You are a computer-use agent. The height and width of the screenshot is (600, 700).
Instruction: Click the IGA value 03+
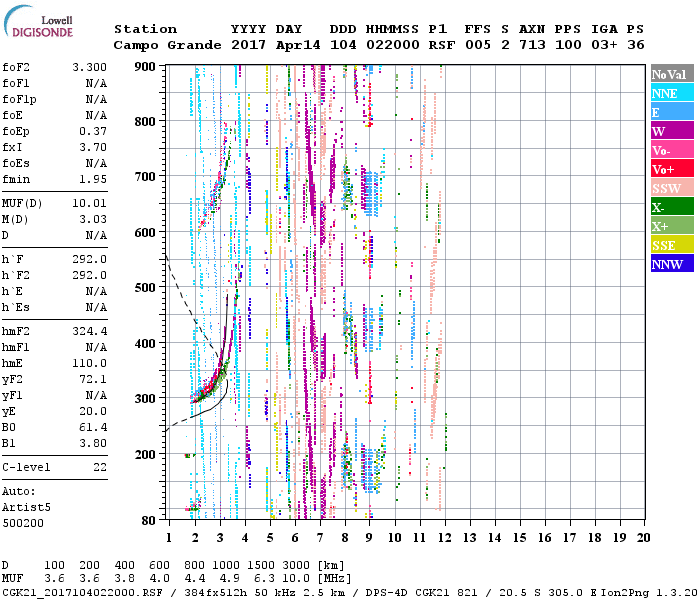(604, 45)
